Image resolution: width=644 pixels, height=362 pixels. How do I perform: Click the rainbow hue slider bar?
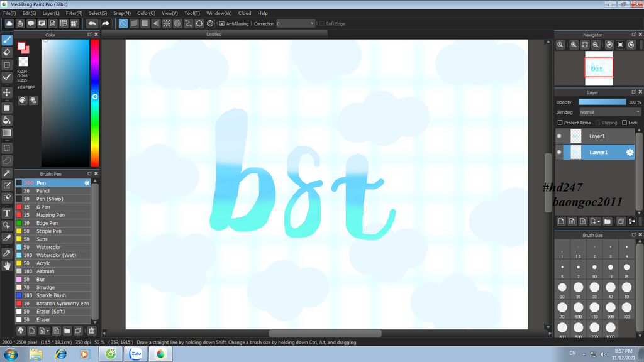pos(95,102)
